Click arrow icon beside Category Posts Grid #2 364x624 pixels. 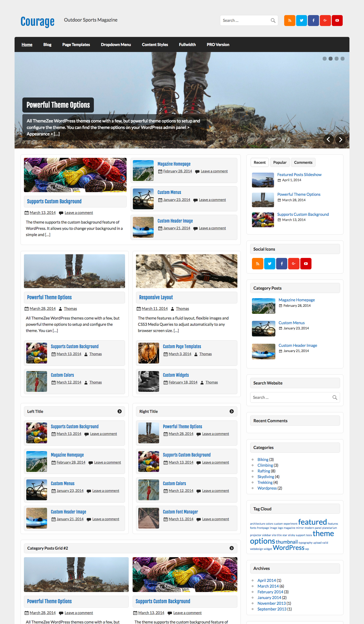(x=232, y=548)
